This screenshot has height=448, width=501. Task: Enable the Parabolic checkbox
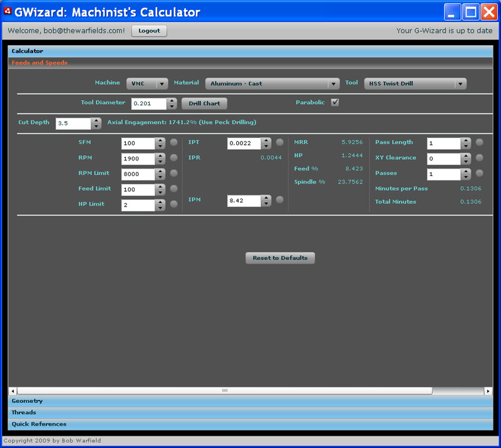(x=334, y=102)
